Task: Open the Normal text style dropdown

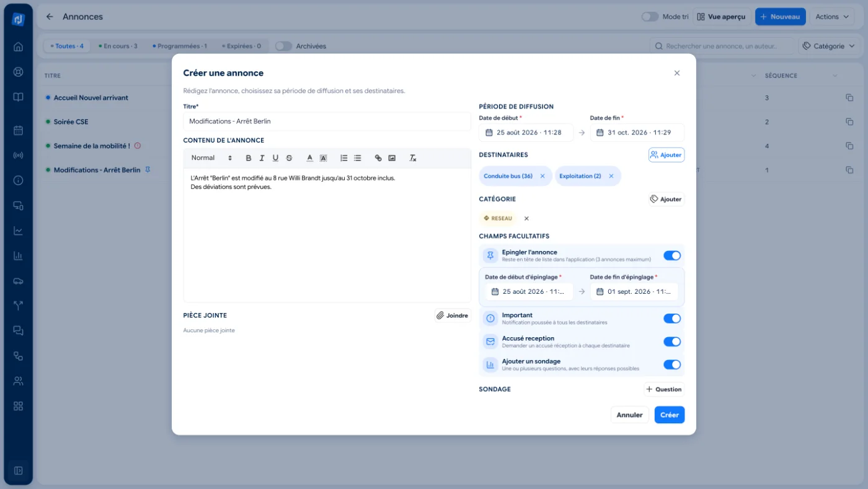Action: point(211,158)
